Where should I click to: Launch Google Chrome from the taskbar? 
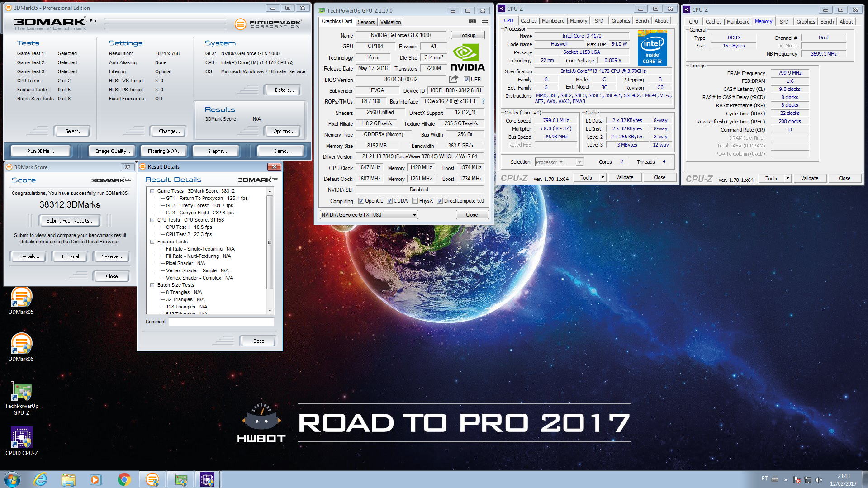[124, 479]
